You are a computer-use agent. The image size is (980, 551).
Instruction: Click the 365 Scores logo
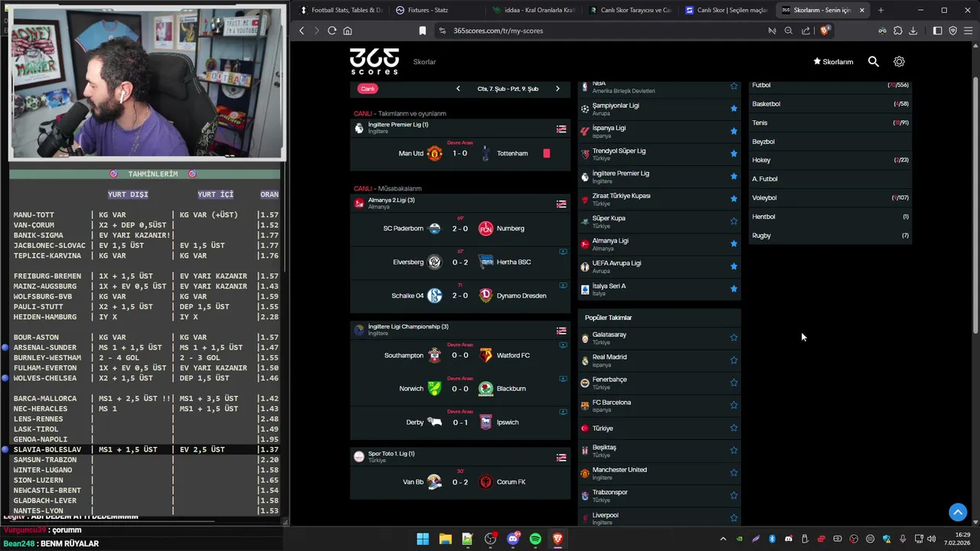click(374, 61)
